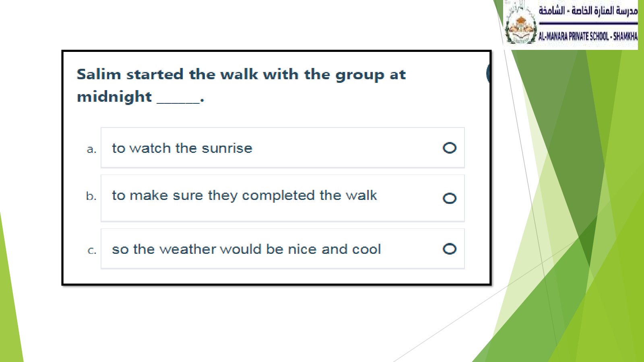Click the word 'midnight' in the question

114,97
